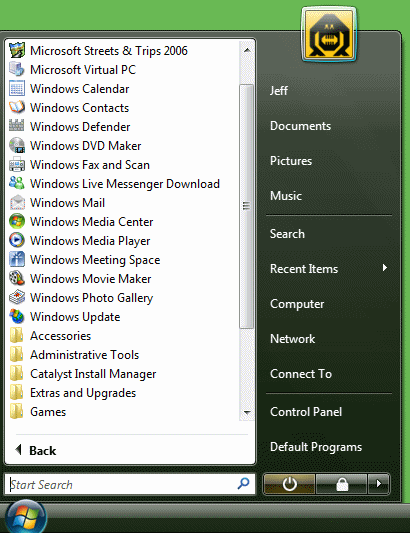Launch Windows Media Center icon
Screen dimensions: 410x533
click(17, 222)
